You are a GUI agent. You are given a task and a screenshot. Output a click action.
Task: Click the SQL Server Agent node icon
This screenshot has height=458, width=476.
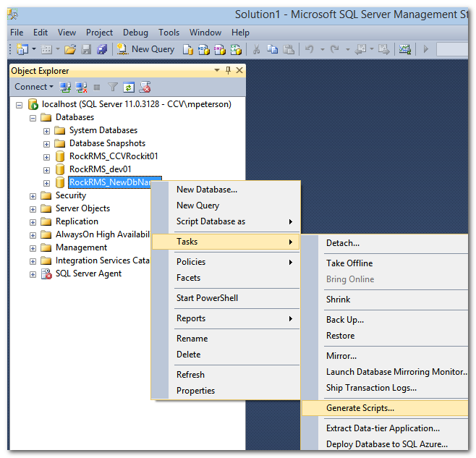coord(45,273)
